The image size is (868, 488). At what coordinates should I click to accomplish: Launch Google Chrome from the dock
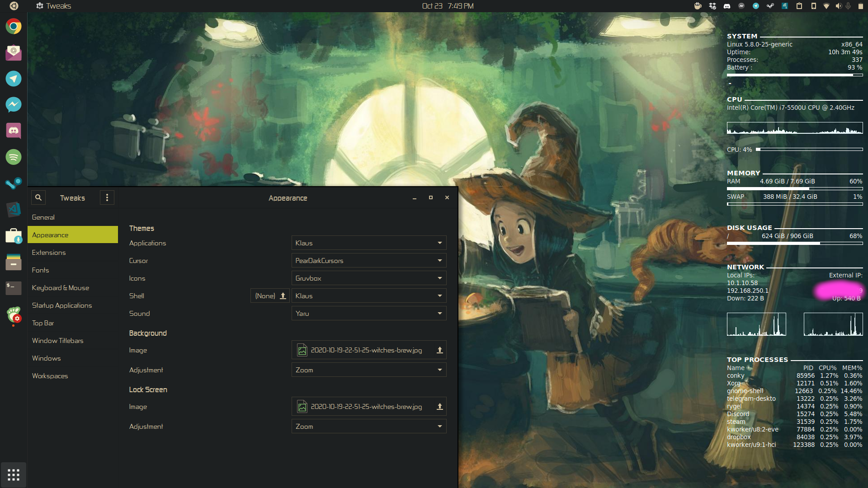pos(14,27)
